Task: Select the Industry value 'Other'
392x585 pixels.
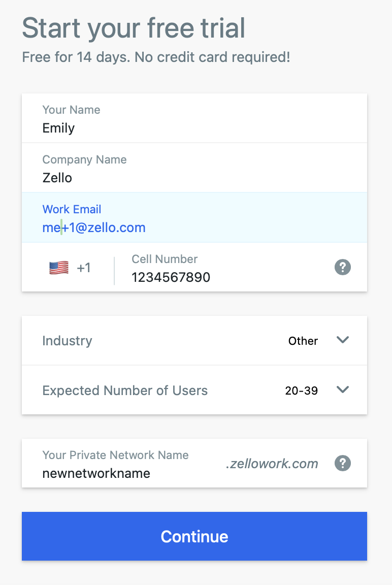Action: [303, 341]
